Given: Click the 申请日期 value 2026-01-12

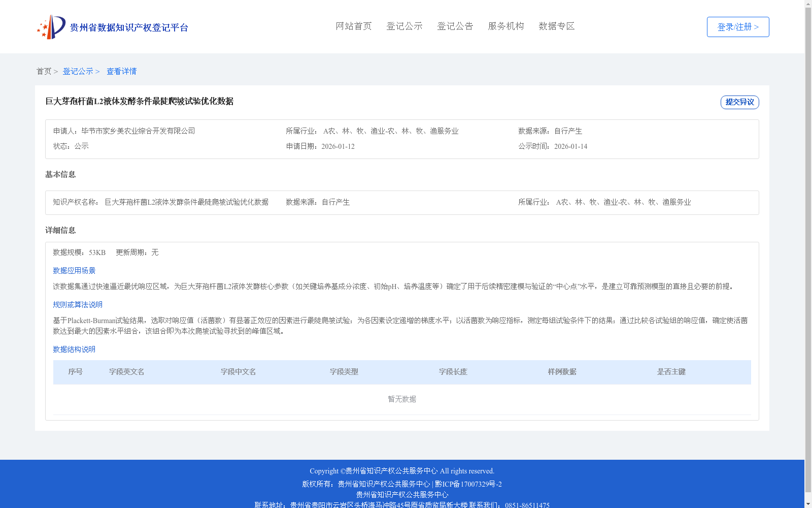Looking at the screenshot, I should pyautogui.click(x=338, y=146).
